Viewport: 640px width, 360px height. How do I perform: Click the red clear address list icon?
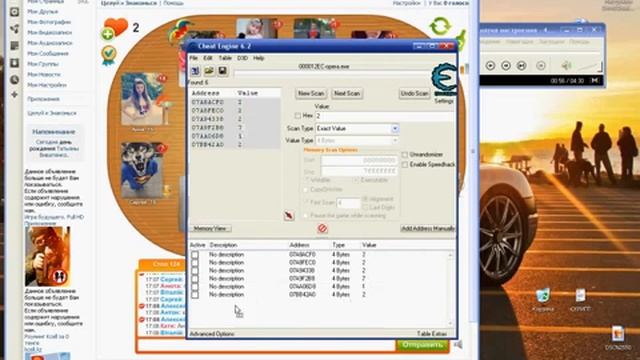(322, 229)
